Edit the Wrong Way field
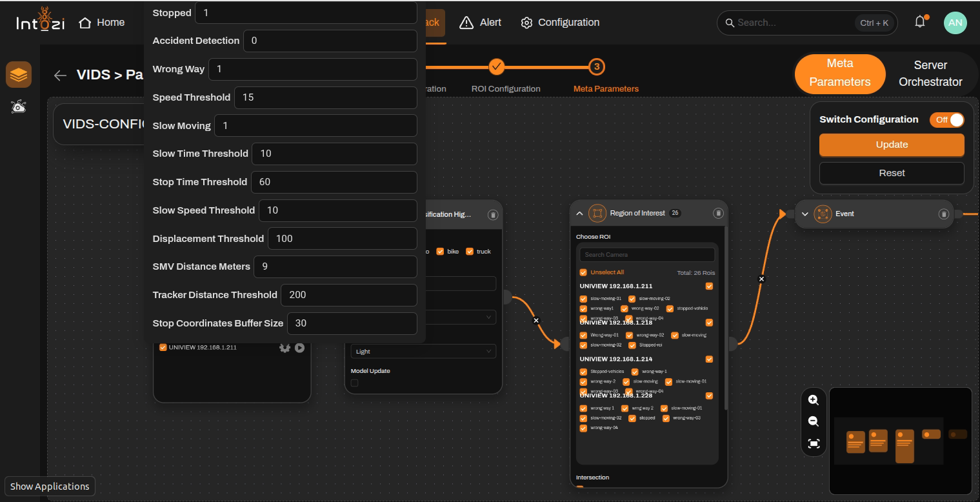The width and height of the screenshot is (980, 502). (x=313, y=70)
